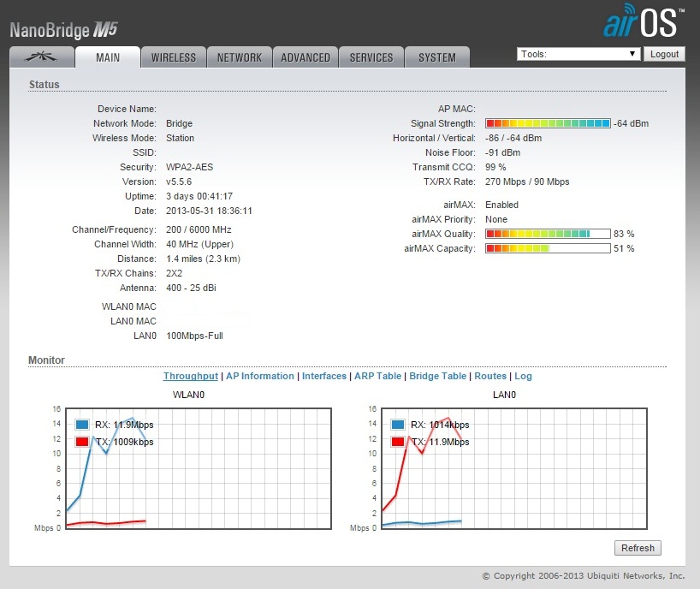View the ARP Table
The image size is (700, 589).
[377, 376]
